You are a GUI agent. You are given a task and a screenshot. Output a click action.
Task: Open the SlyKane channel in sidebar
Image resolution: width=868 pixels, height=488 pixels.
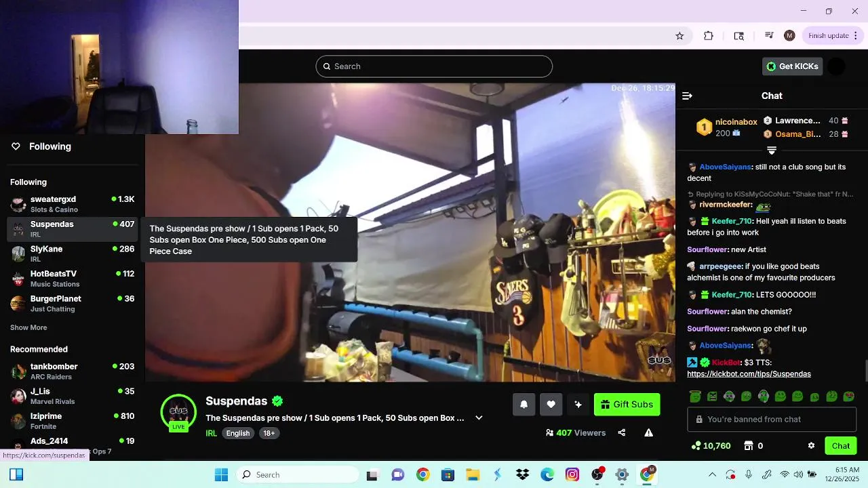[x=73, y=253]
